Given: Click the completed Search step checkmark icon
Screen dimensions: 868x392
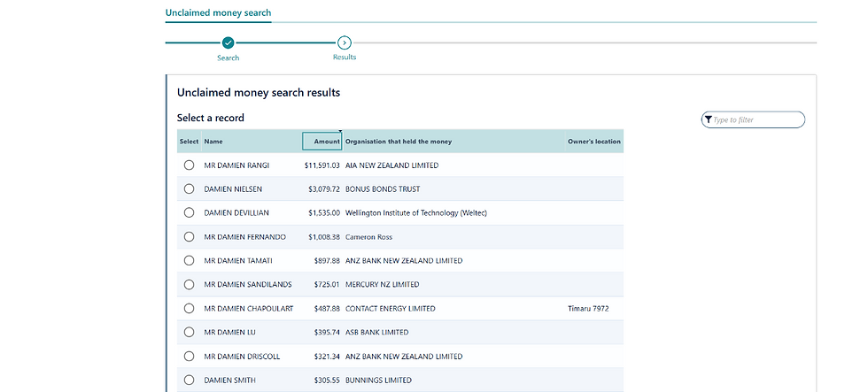Looking at the screenshot, I should 229,42.
